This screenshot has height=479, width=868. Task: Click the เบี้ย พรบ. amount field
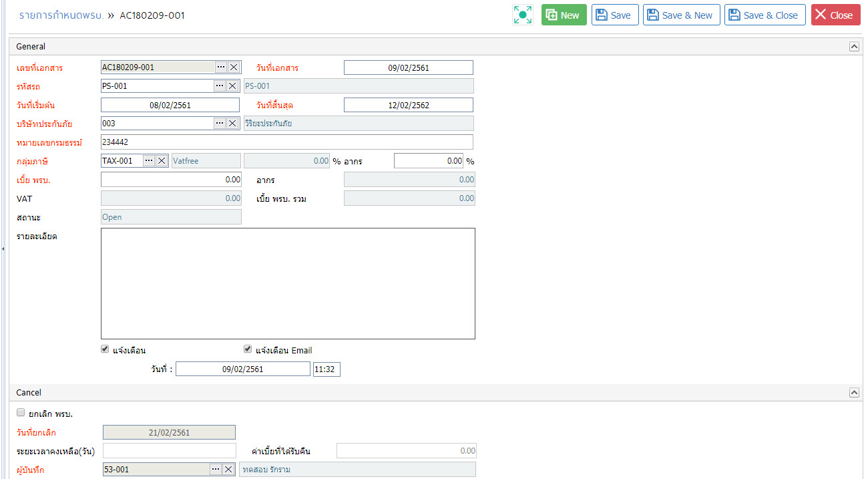pos(171,179)
